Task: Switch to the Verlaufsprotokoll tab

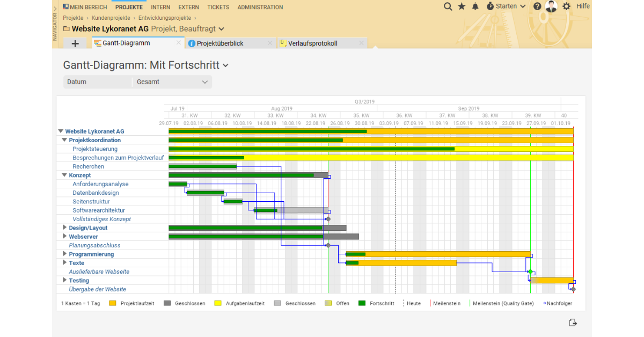Action: 312,43
